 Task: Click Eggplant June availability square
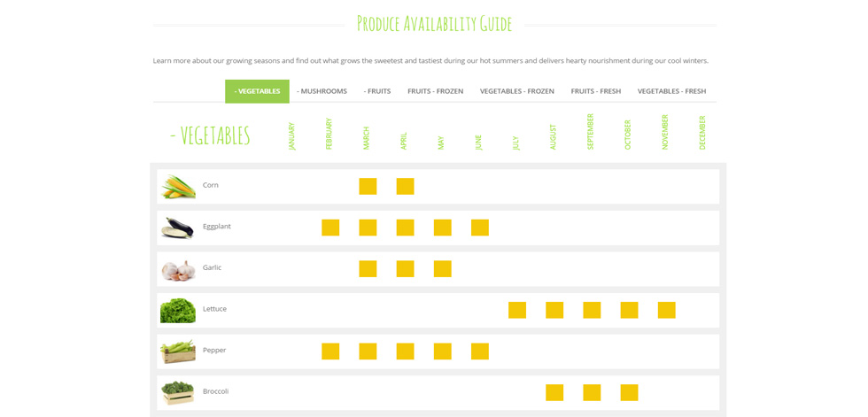(480, 228)
